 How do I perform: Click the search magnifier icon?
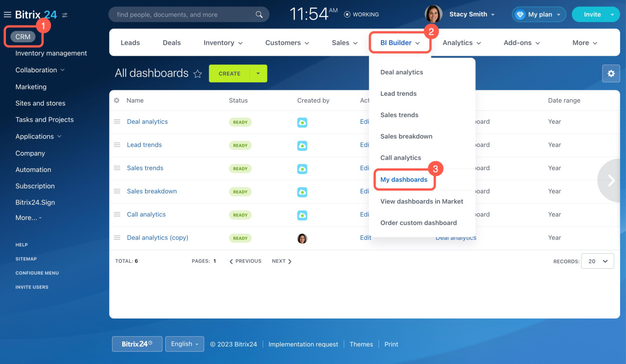pos(259,14)
